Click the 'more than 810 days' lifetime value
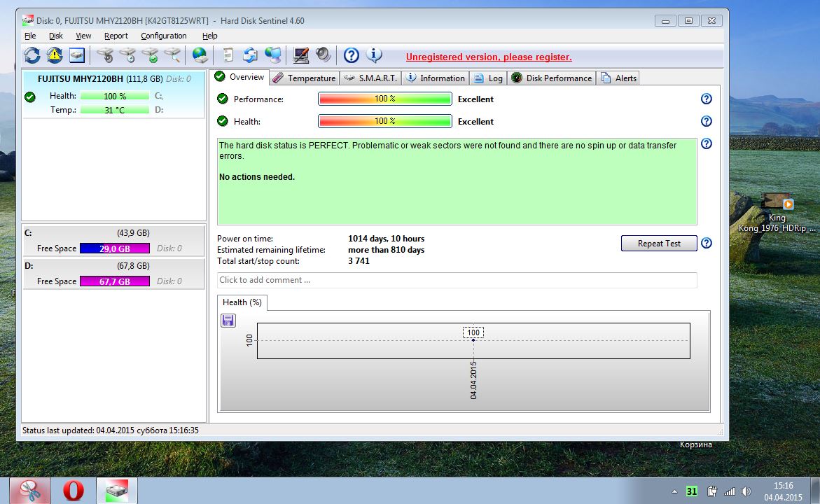This screenshot has height=504, width=820. pyautogui.click(x=386, y=250)
